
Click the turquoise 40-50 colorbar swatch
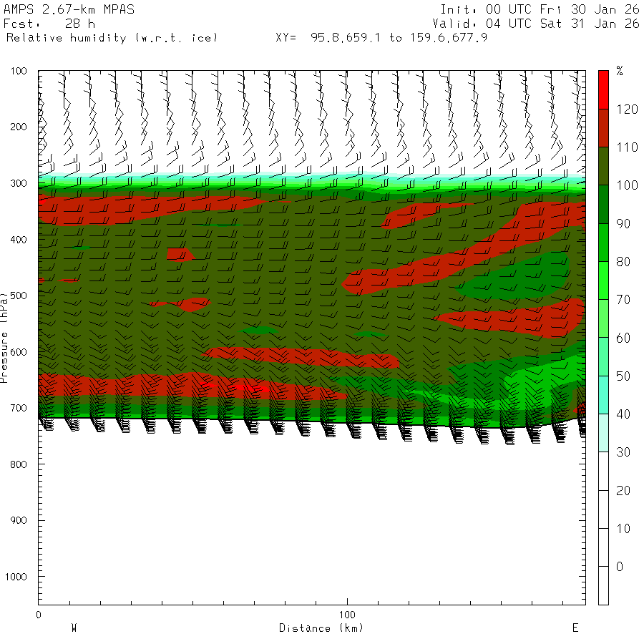pos(603,395)
